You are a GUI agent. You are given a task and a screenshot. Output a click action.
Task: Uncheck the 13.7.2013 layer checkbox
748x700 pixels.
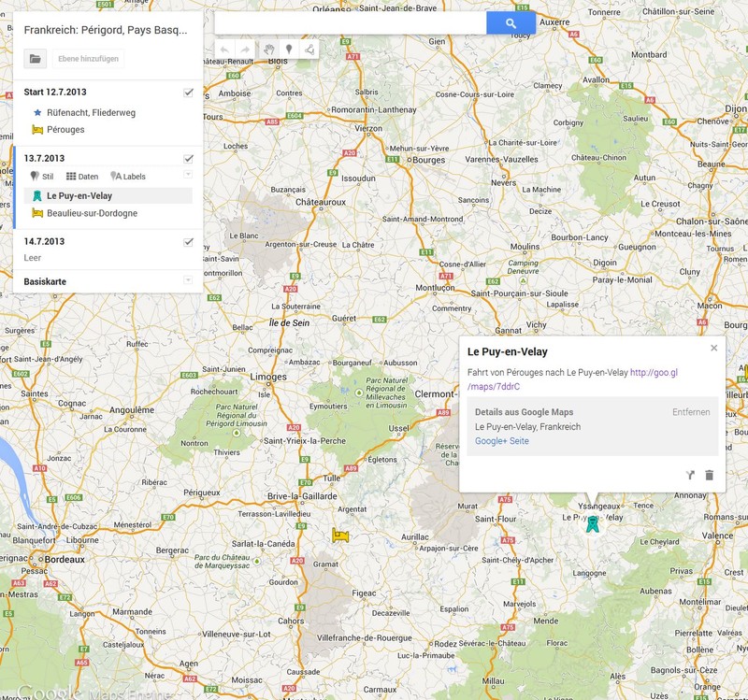[x=189, y=159]
